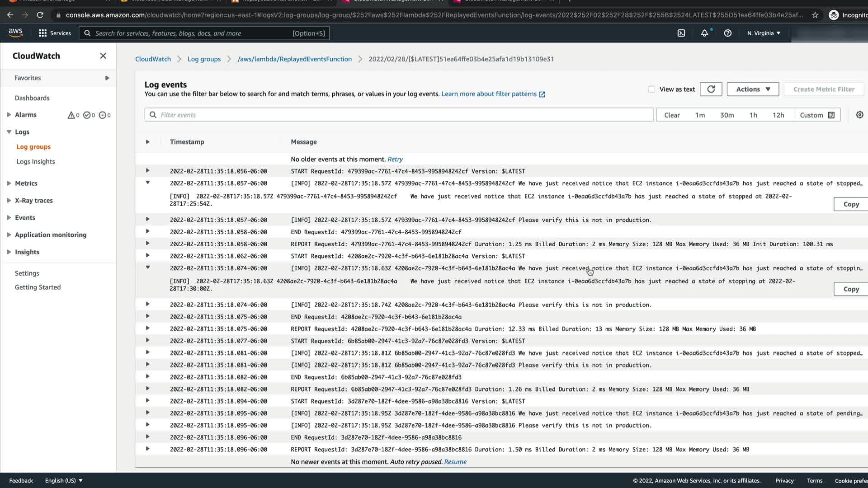Enable the View as text checkbox

point(651,89)
